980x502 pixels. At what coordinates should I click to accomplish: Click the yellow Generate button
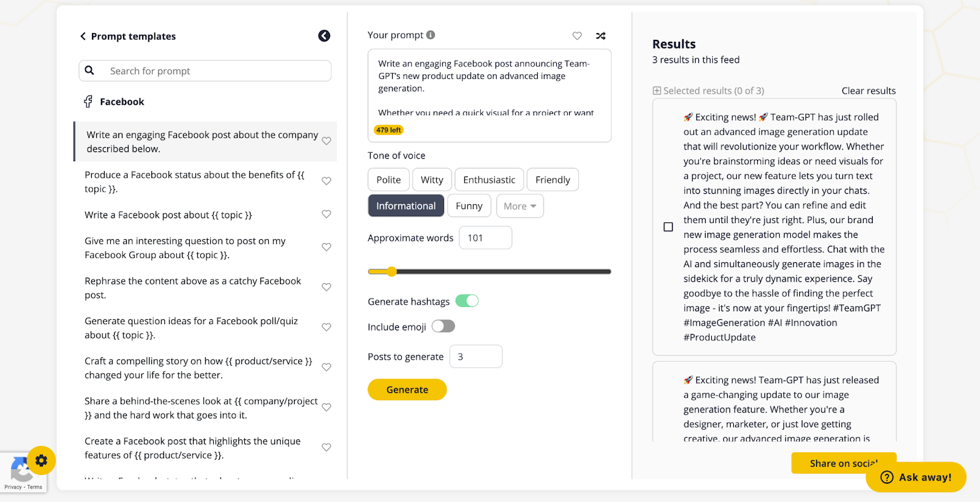[407, 390]
